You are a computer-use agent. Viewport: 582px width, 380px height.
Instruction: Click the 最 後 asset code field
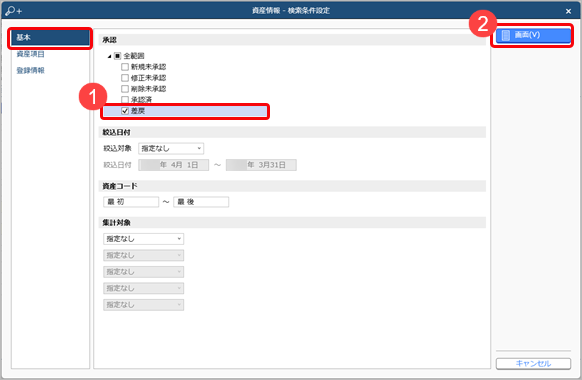click(201, 202)
